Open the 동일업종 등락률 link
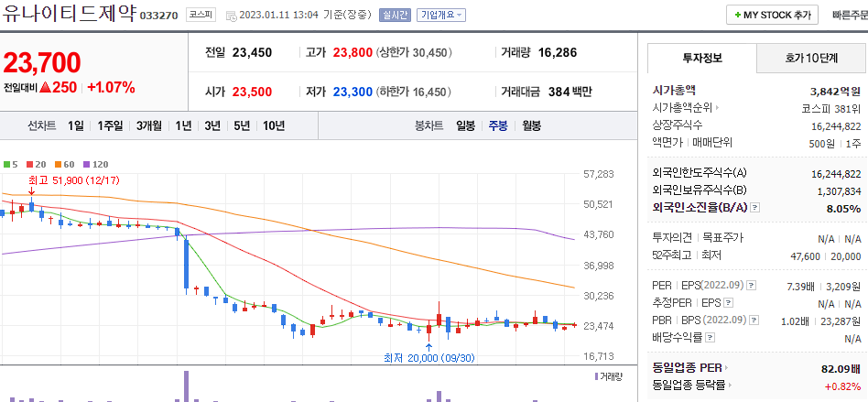This screenshot has width=868, height=402. tap(692, 385)
